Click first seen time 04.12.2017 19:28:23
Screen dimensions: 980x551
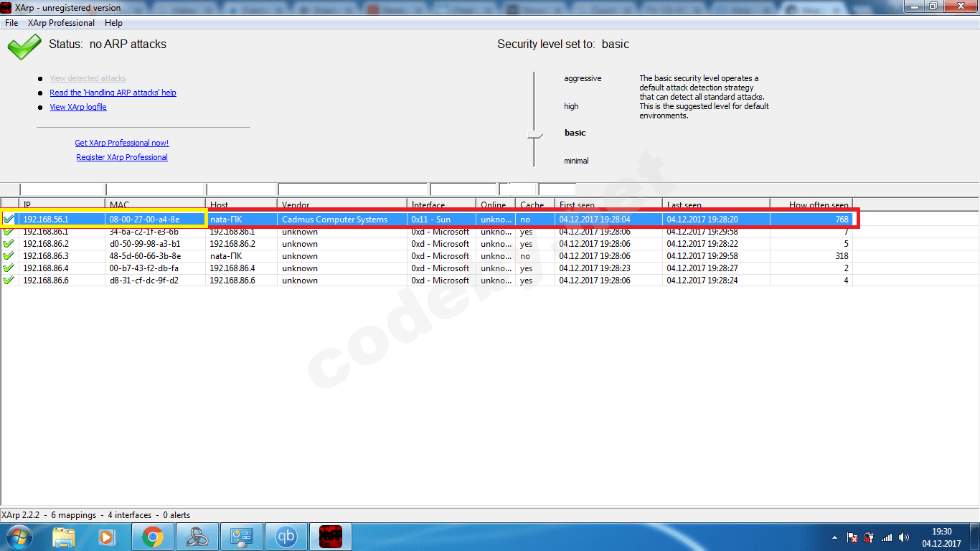595,268
